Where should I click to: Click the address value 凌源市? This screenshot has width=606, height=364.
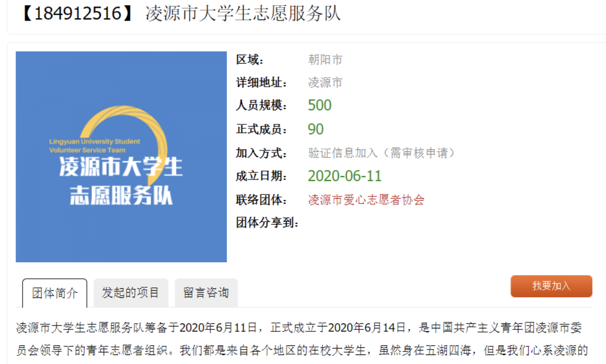coord(325,82)
